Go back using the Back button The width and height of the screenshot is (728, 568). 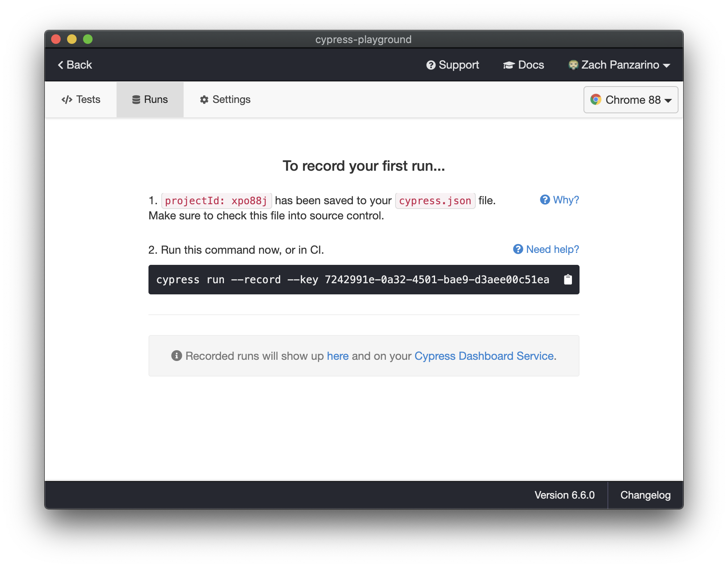75,65
